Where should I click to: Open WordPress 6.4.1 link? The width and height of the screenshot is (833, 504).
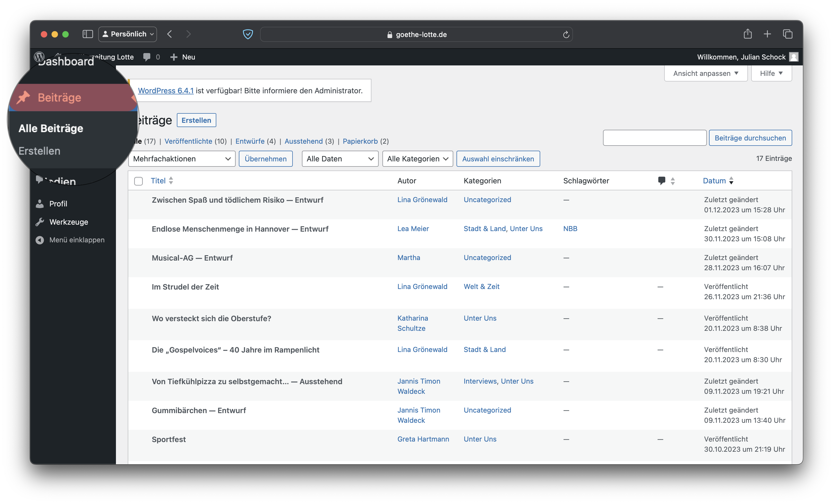point(166,91)
